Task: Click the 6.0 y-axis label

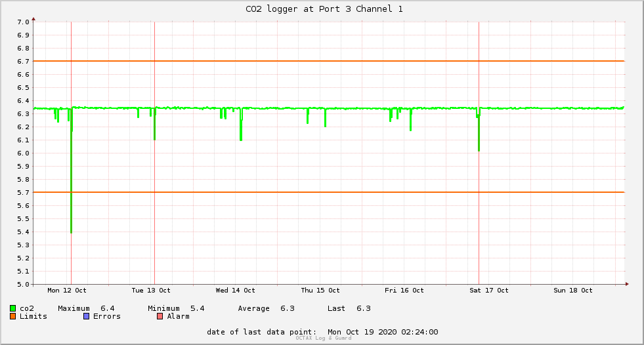Action: [x=24, y=153]
